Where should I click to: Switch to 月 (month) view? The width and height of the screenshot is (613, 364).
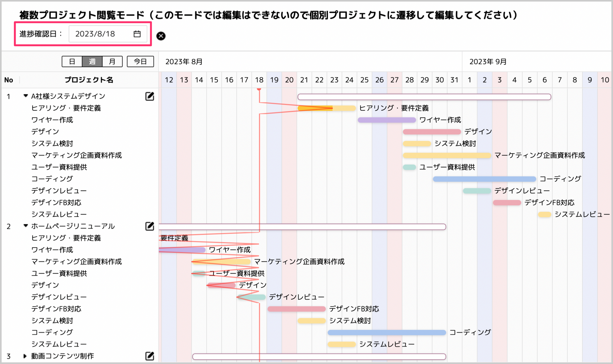(112, 61)
